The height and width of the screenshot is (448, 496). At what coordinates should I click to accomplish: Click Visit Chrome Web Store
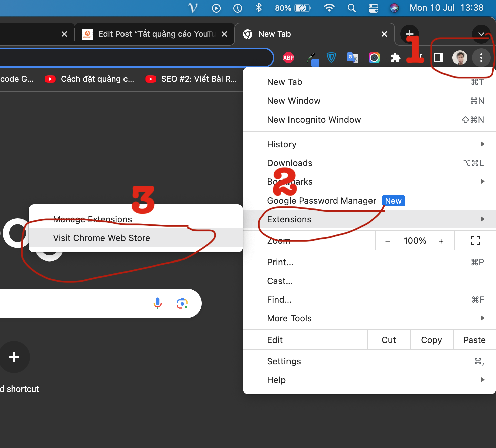(x=136, y=238)
